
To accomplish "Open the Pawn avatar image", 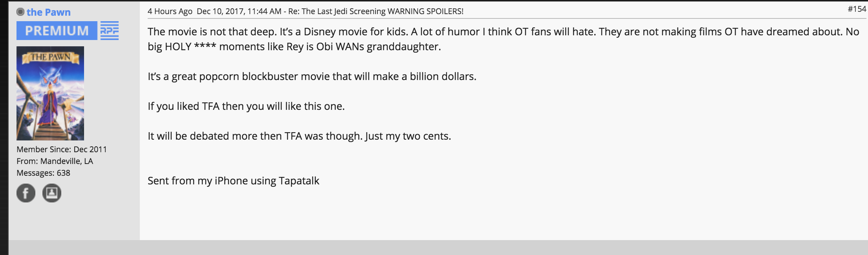I will tap(50, 93).
